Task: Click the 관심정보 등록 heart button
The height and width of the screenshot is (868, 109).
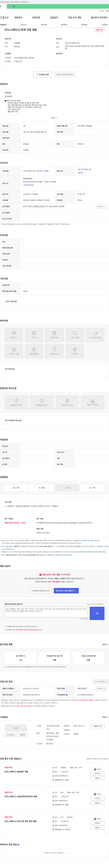Action: (x=42, y=74)
